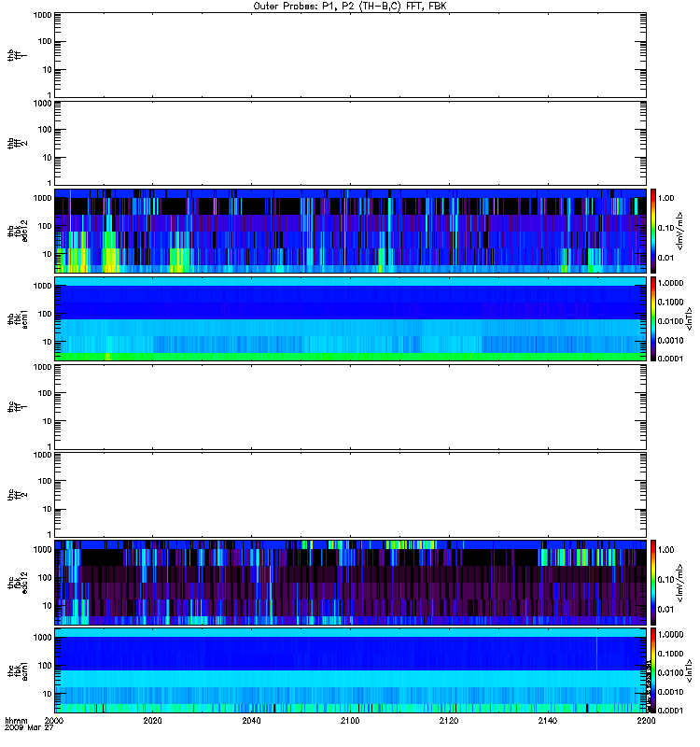Click the 0.0001 value on thc scm1 color bar
The height and width of the screenshot is (747, 700).
[x=670, y=711]
